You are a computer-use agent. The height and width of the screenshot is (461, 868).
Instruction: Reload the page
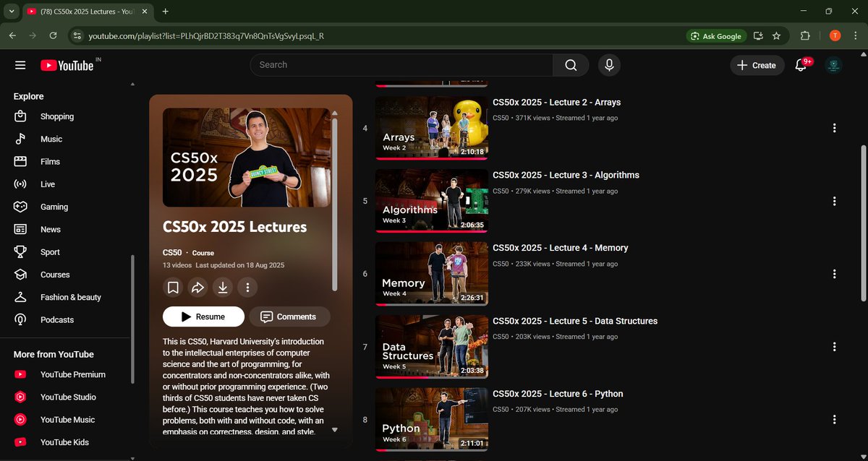tap(53, 35)
